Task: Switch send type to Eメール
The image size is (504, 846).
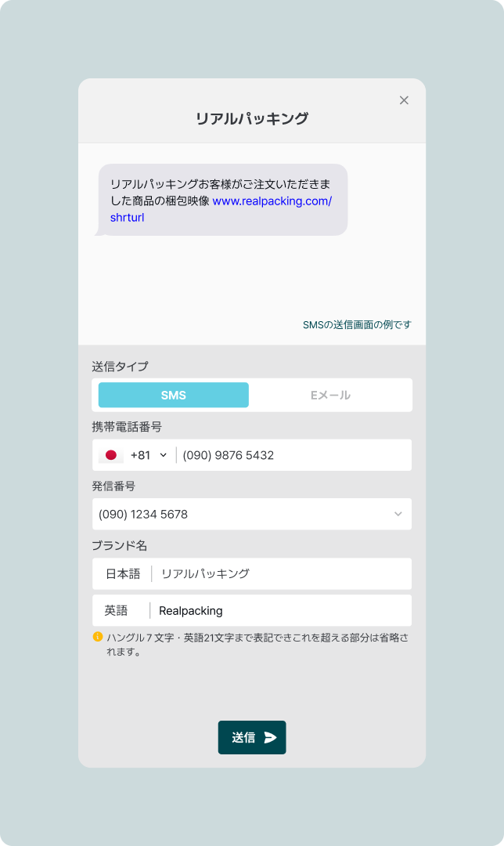Action: click(330, 395)
